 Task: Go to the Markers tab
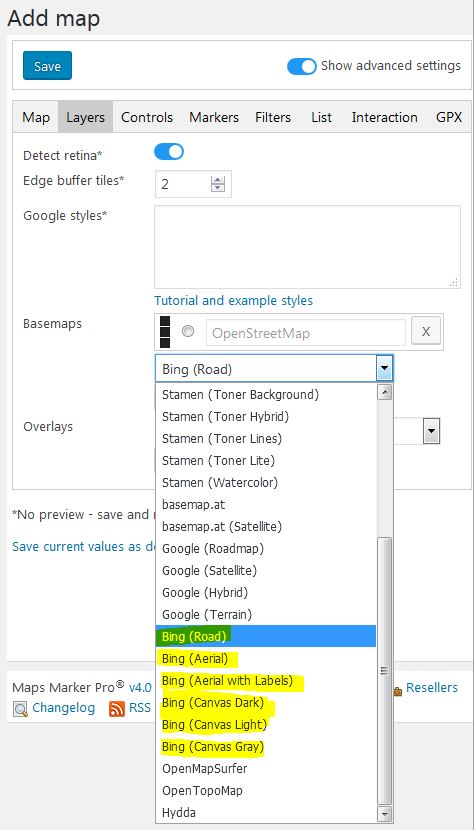[x=214, y=117]
